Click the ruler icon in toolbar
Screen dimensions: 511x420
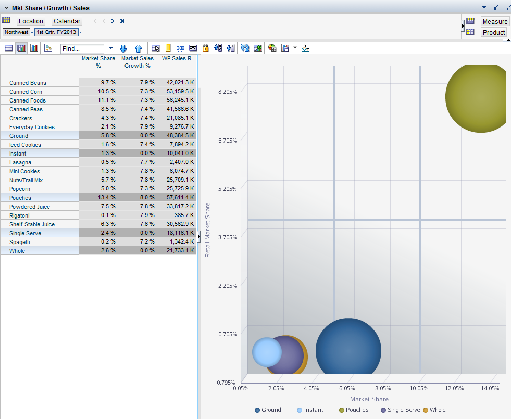[168, 48]
